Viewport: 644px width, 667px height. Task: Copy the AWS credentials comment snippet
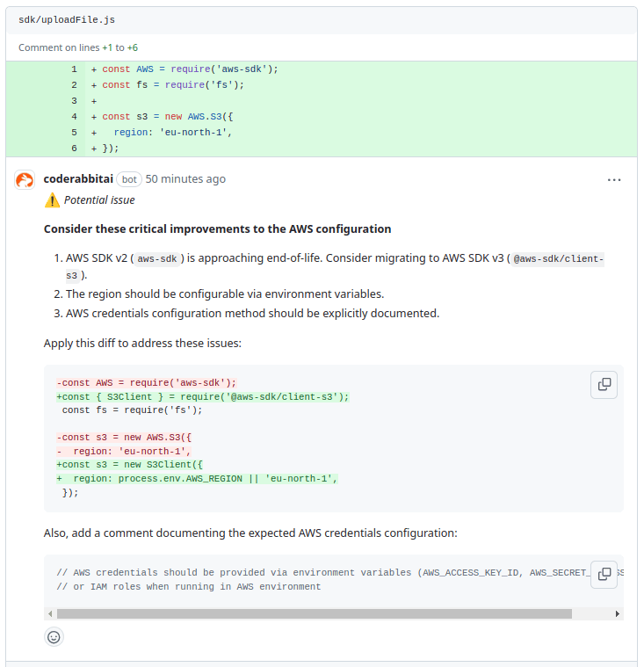point(604,574)
